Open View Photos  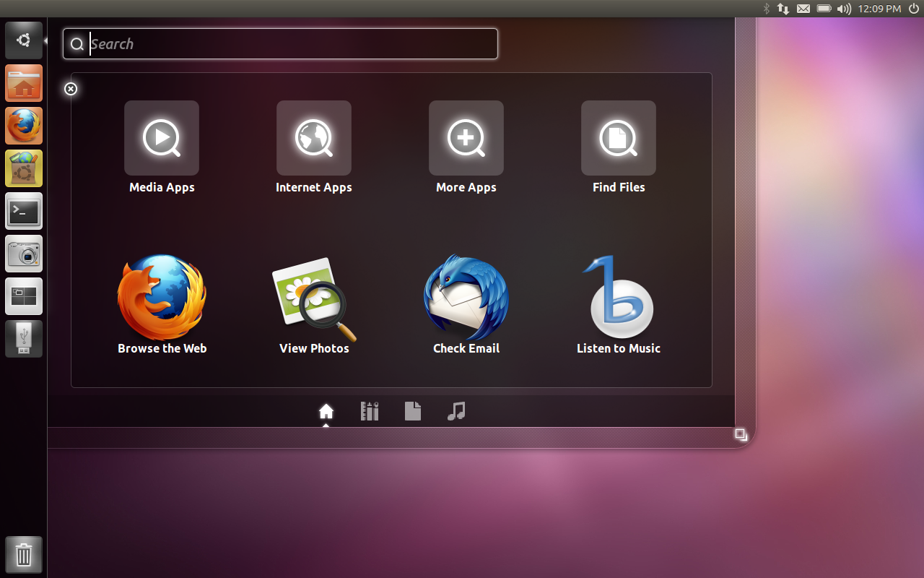[313, 298]
